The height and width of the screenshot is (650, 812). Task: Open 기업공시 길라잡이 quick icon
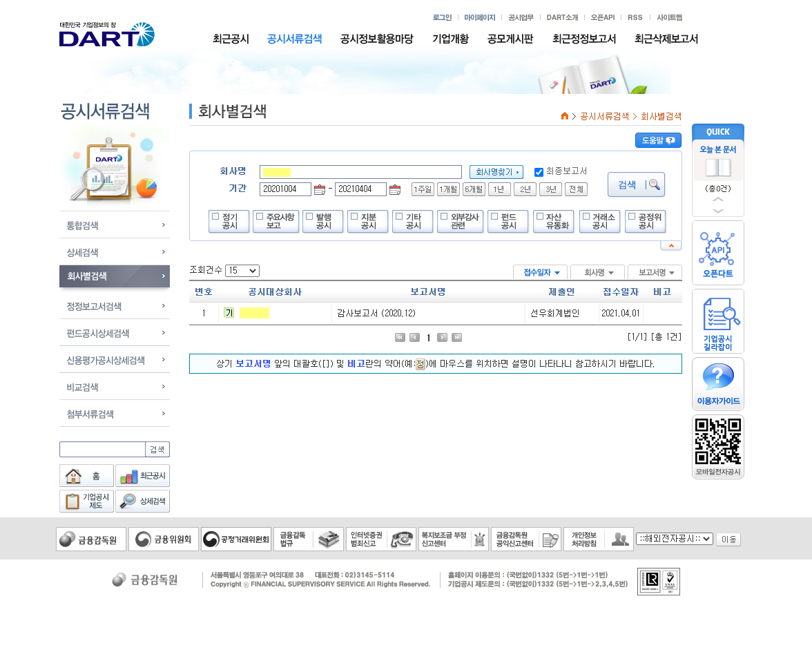click(x=717, y=321)
